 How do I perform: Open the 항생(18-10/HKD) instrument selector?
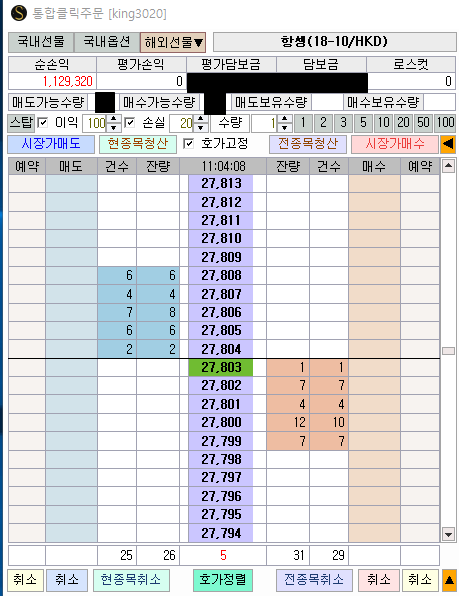pyautogui.click(x=335, y=41)
